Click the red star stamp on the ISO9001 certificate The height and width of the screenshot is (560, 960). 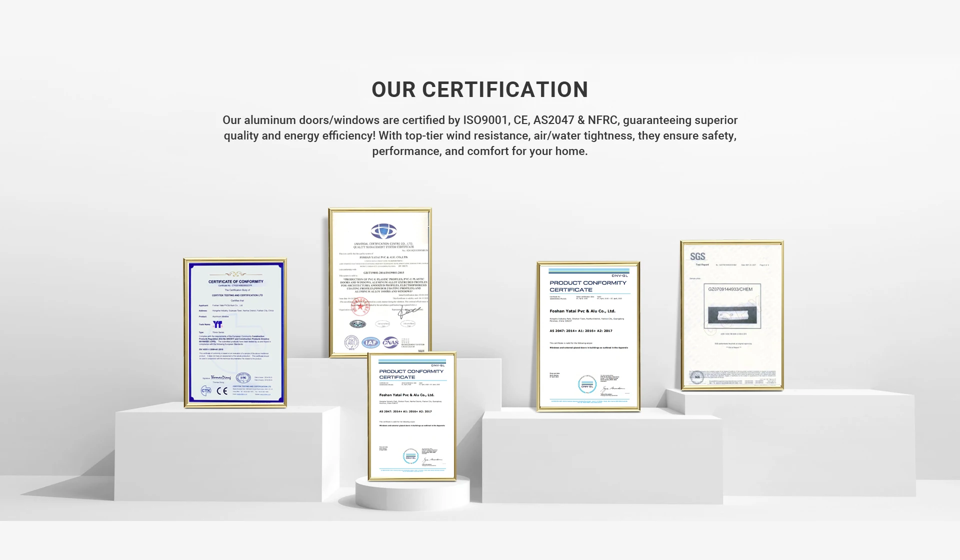tap(360, 305)
